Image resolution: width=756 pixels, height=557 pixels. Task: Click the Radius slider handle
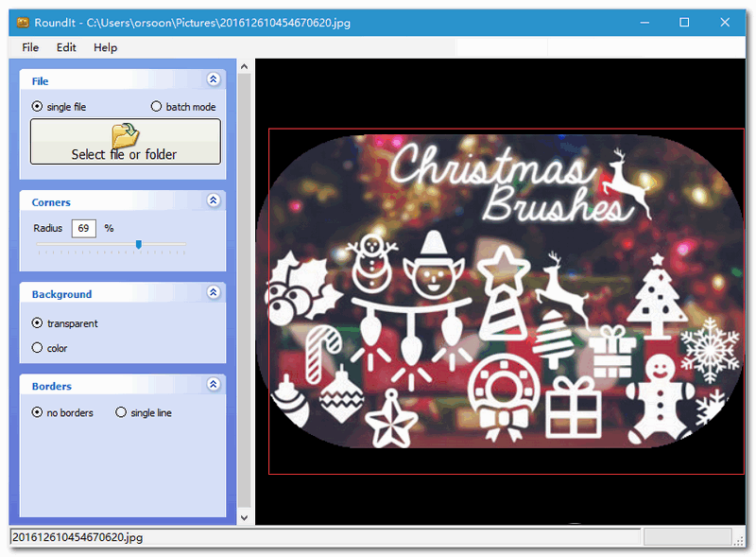(x=138, y=244)
